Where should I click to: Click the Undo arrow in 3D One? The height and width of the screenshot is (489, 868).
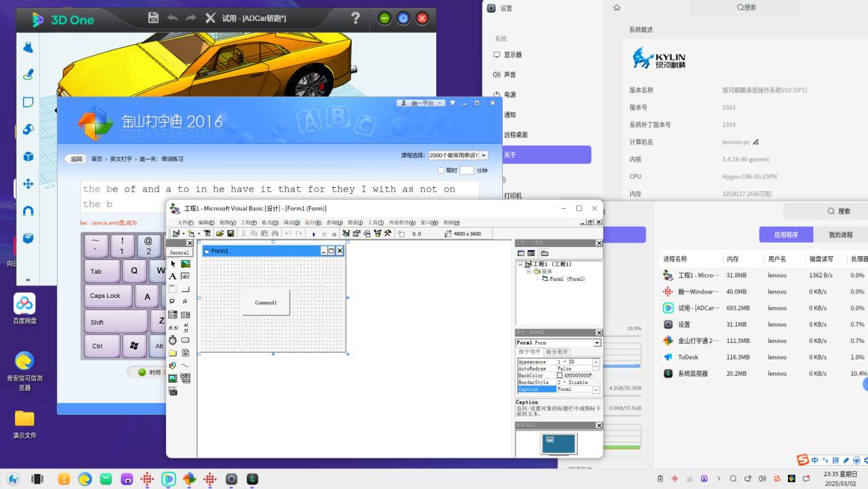point(173,18)
